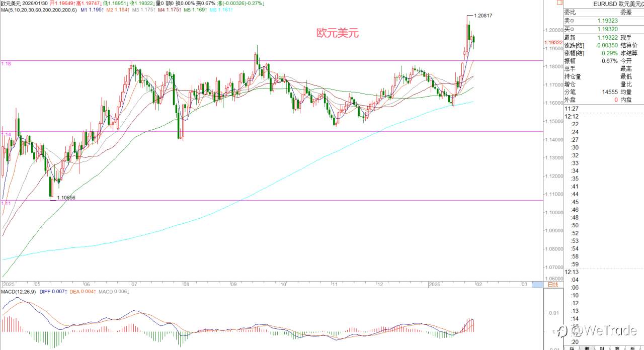Click the 低1.18951 low price in header
This screenshot has height=350, width=644.
point(115,3)
